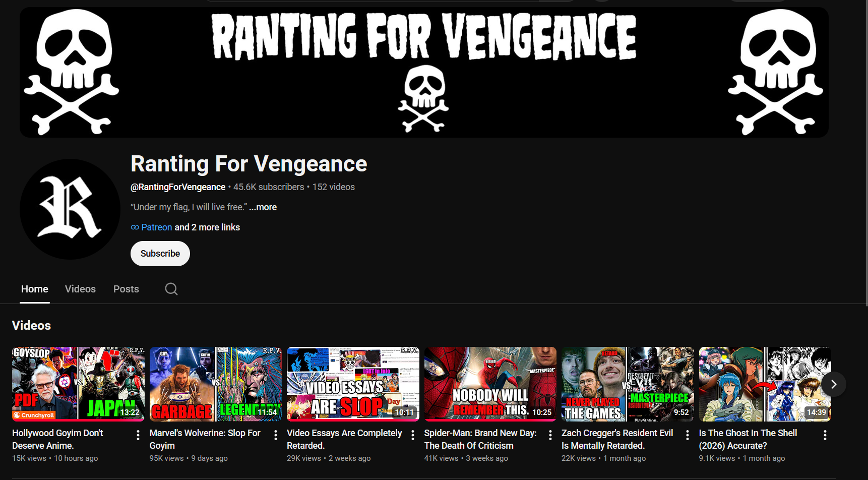Click the '152 videos' count text
Image resolution: width=868 pixels, height=480 pixels.
point(334,187)
